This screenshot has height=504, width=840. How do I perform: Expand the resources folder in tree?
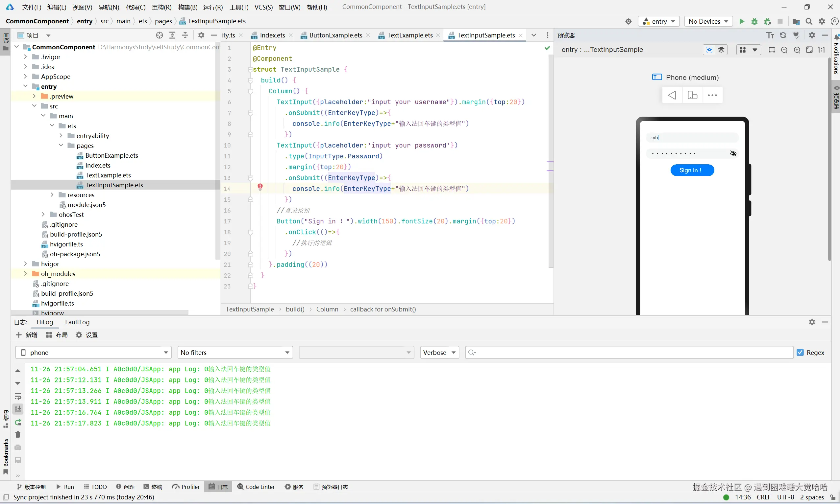[52, 195]
